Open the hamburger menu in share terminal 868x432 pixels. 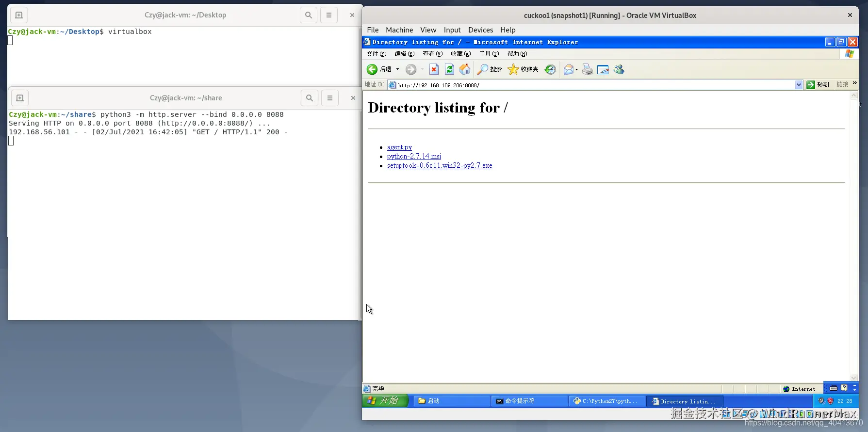click(330, 98)
